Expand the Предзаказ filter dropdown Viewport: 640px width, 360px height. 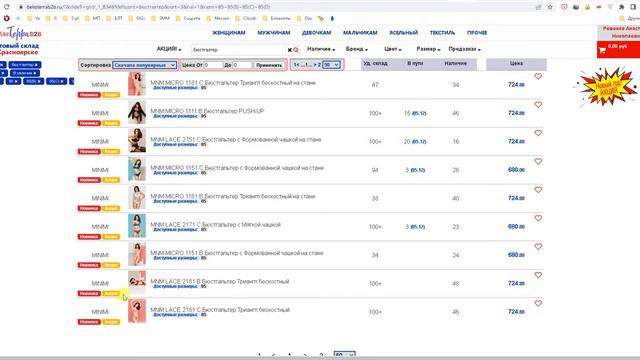464,49
